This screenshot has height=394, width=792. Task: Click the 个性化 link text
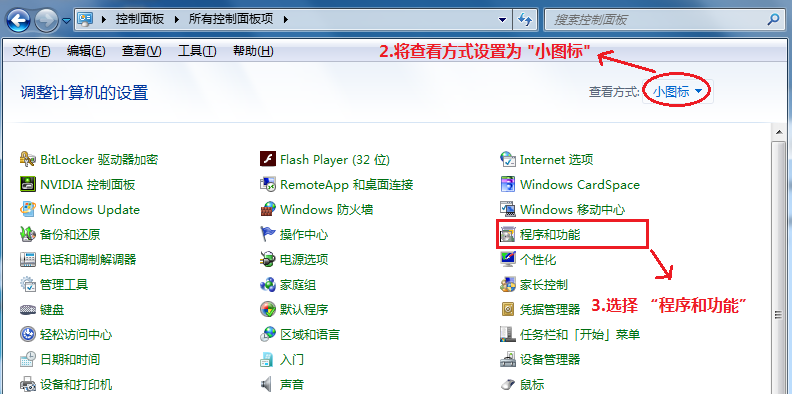coord(538,260)
